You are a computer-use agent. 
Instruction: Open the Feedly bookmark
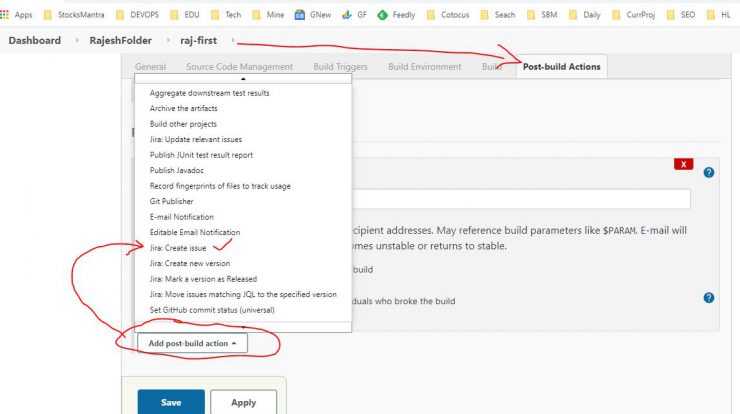pos(396,15)
